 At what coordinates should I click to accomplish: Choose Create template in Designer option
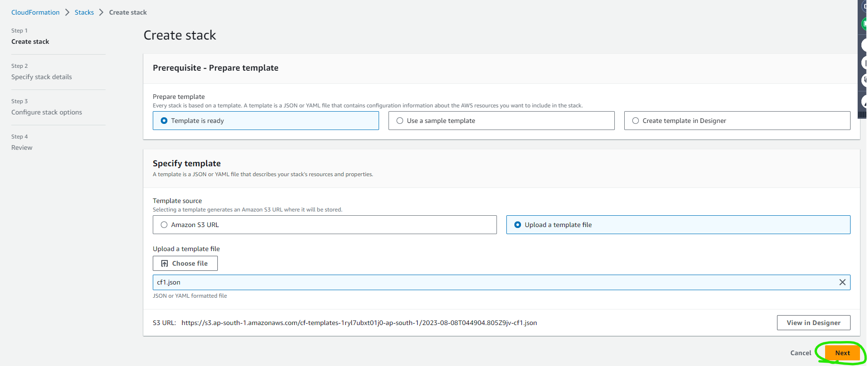pos(737,121)
